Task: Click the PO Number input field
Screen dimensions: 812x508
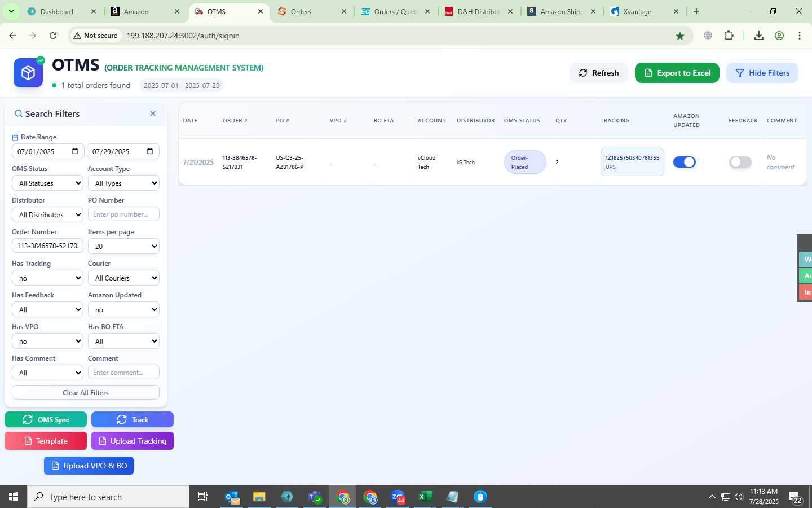Action: point(123,214)
